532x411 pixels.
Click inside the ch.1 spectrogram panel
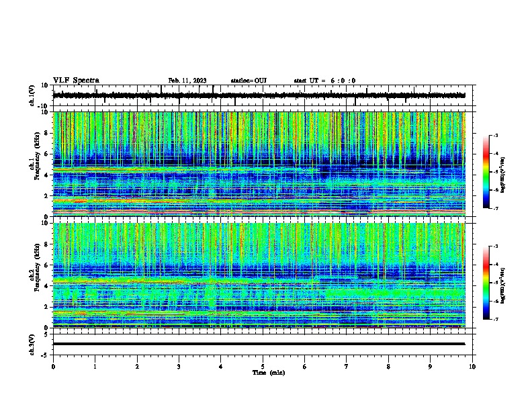pos(259,164)
